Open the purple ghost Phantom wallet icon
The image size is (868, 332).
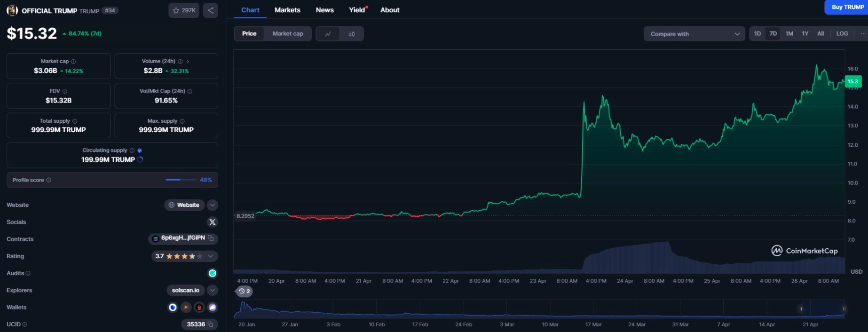coord(213,308)
